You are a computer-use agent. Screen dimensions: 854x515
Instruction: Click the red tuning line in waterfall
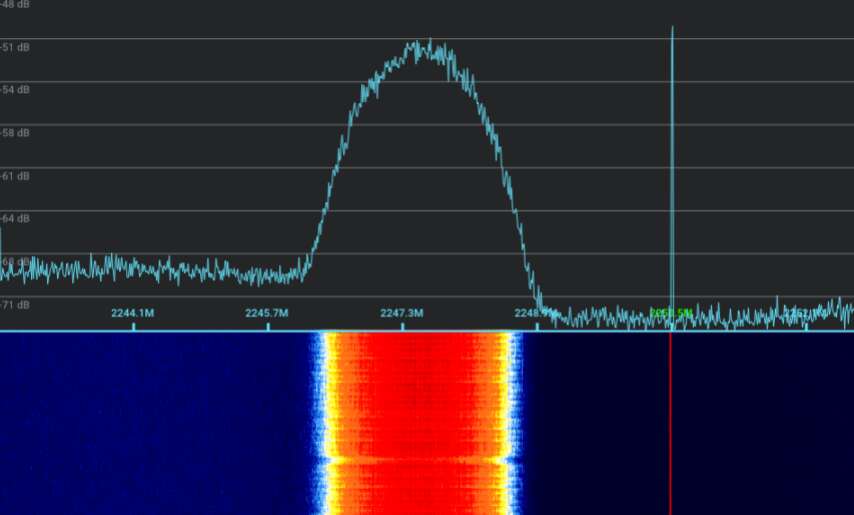point(670,420)
